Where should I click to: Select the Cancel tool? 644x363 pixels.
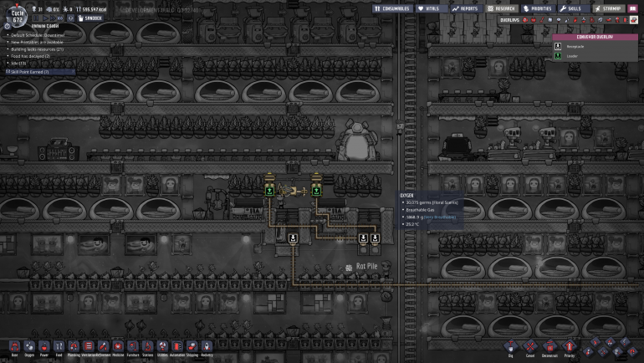[530, 347]
